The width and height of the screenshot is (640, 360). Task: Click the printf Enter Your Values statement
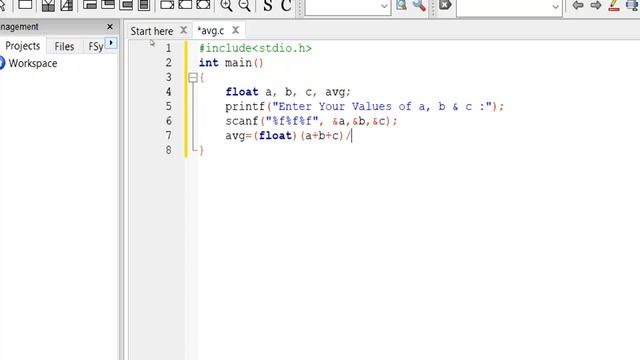coord(364,107)
